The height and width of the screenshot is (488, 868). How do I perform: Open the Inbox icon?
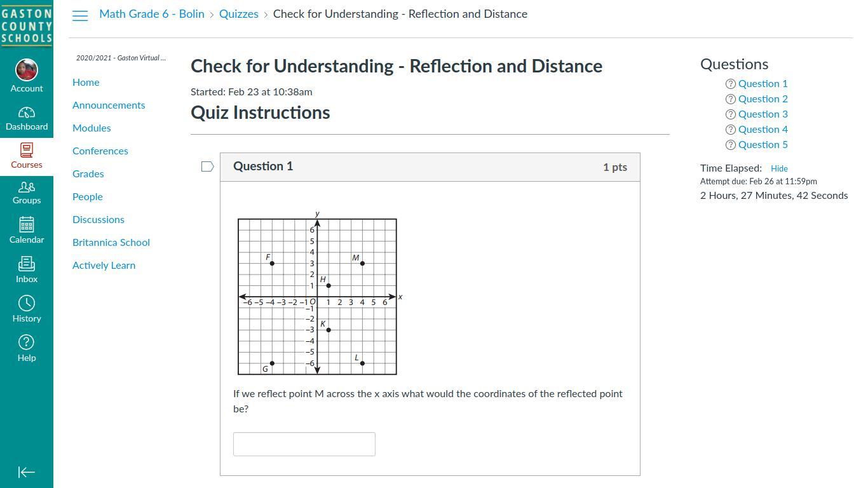click(x=27, y=264)
